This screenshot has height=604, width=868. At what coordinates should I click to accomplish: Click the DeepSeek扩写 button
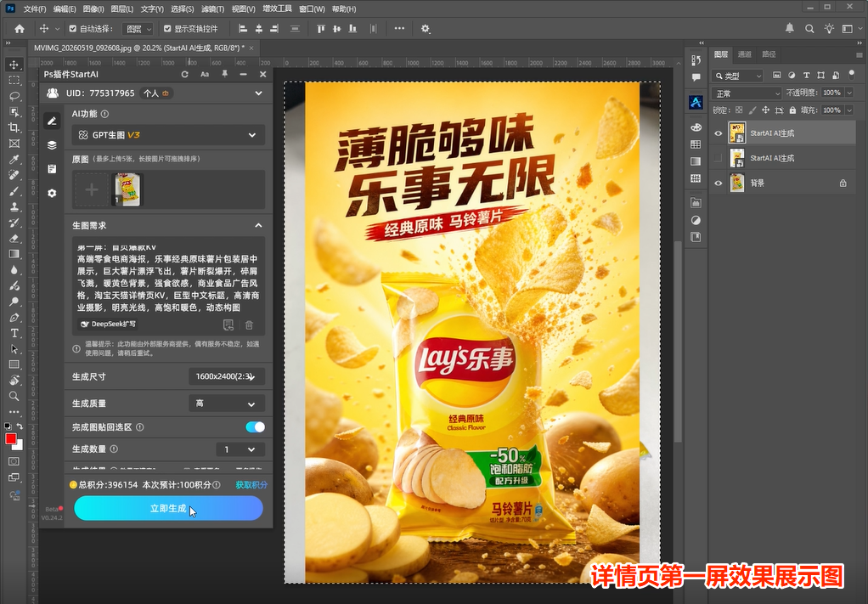coord(109,324)
